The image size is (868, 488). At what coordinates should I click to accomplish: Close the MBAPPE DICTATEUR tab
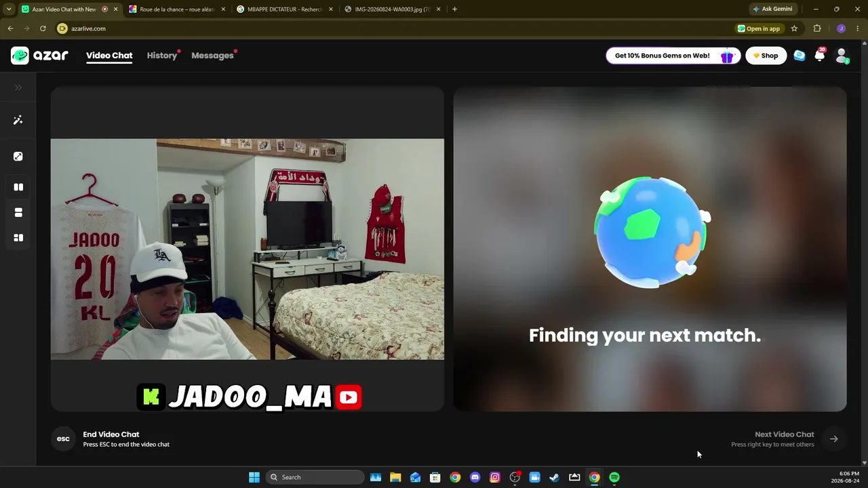(331, 9)
